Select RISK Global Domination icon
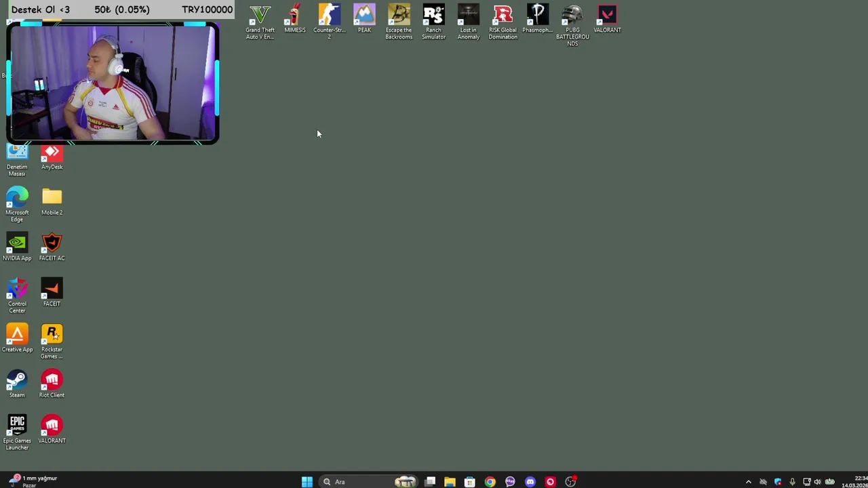 pos(502,22)
